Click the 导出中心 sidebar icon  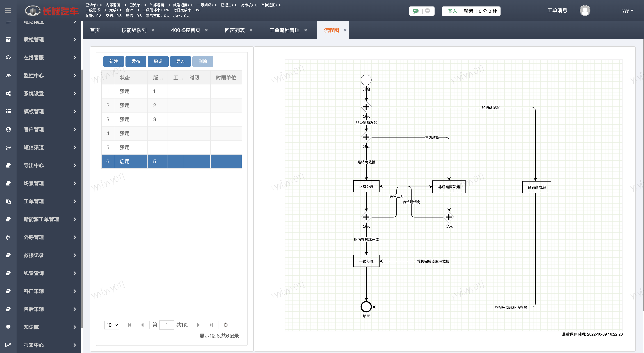click(x=8, y=165)
